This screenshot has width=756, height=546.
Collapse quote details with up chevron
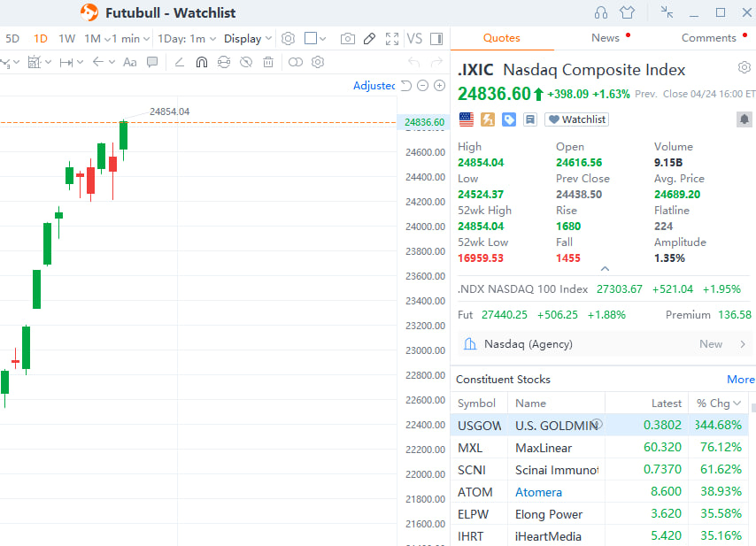605,269
